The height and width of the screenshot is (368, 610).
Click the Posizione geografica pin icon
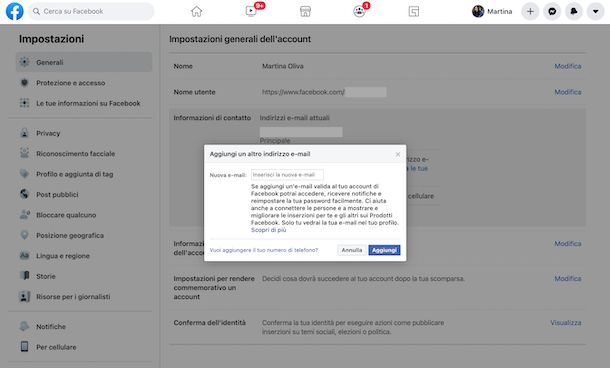point(24,235)
